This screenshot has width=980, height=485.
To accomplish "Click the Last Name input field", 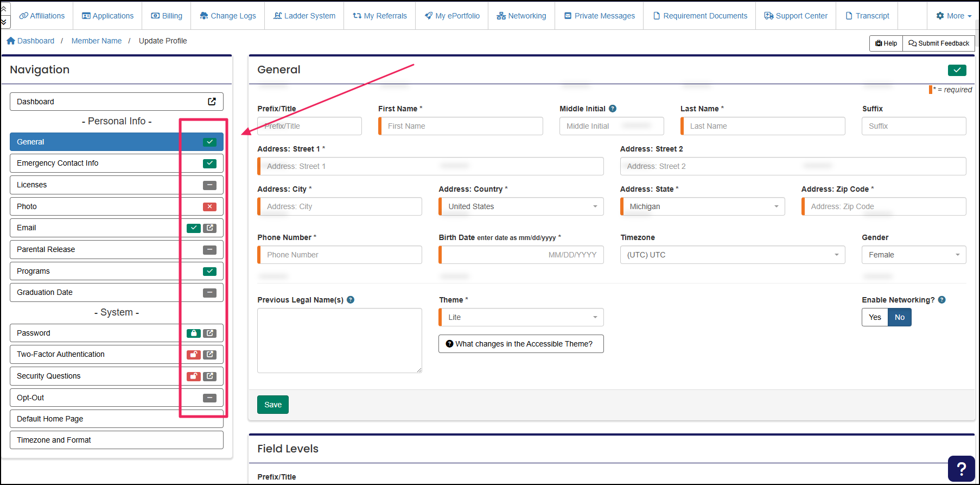I will (763, 126).
